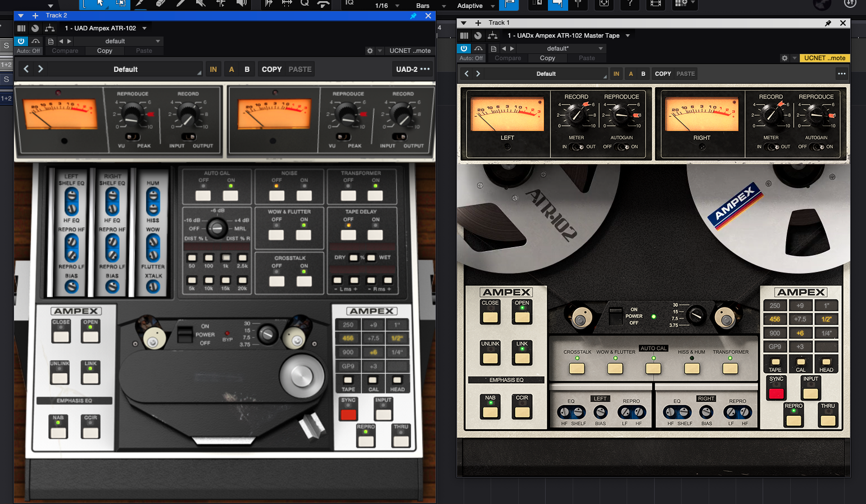
Task: Turn Noise ON in the UAD-2 plugin
Action: click(x=304, y=196)
